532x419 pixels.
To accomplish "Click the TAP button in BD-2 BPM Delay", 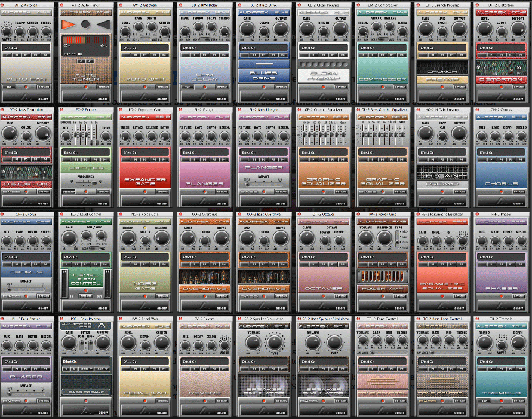I will click(187, 87).
